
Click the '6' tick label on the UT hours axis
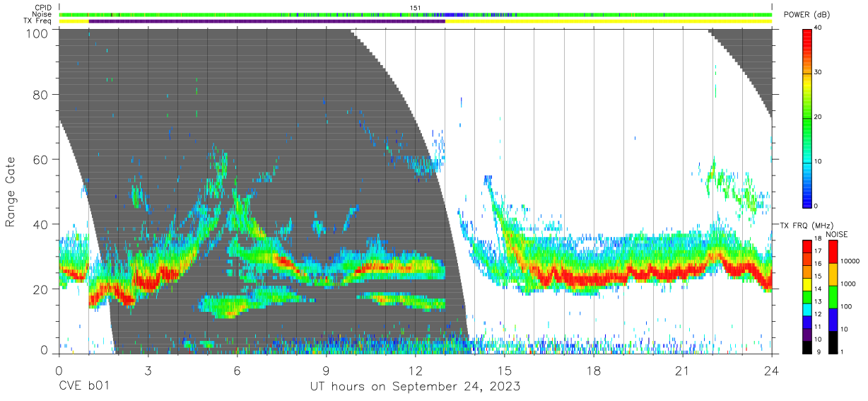point(237,371)
